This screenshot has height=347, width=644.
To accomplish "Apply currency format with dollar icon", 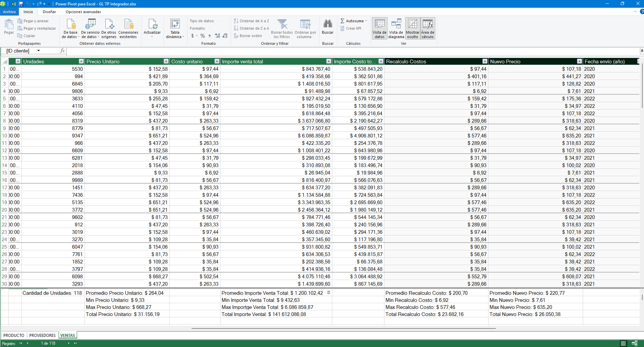I will [193, 36].
